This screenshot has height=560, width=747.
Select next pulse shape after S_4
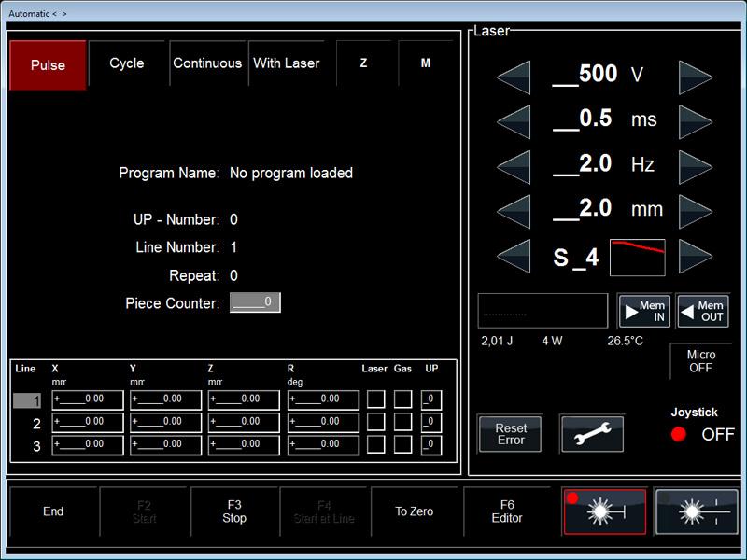[696, 257]
